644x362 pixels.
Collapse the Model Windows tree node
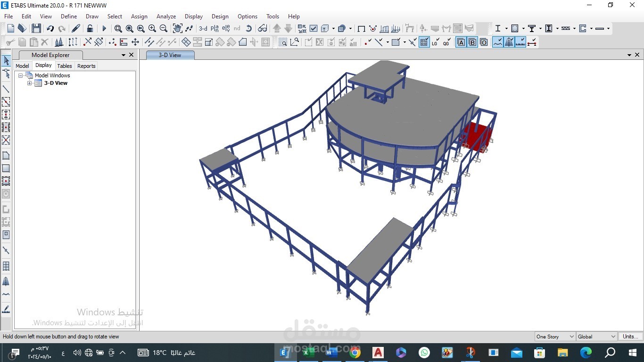pyautogui.click(x=20, y=75)
